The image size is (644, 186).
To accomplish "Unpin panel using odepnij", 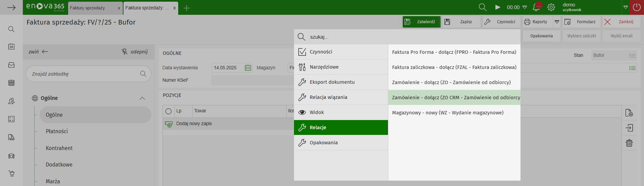I will coord(135,52).
